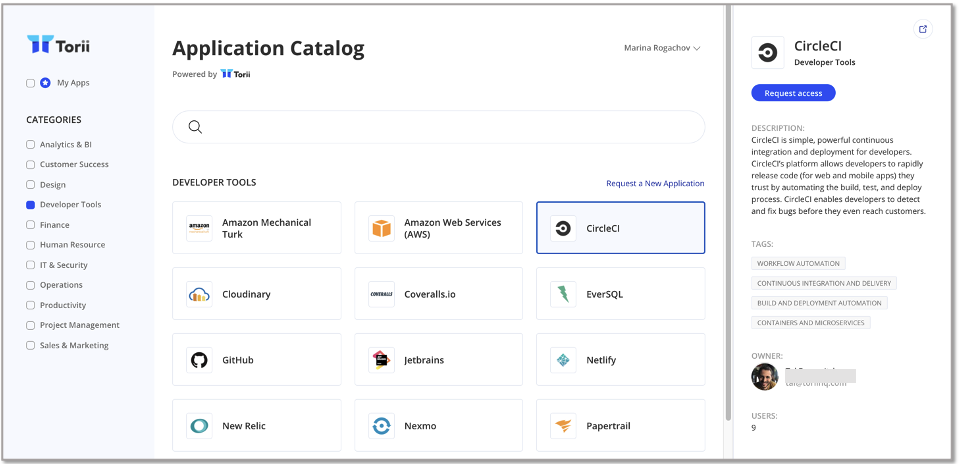Open the Request a New Application link
The width and height of the screenshot is (964, 464).
655,184
